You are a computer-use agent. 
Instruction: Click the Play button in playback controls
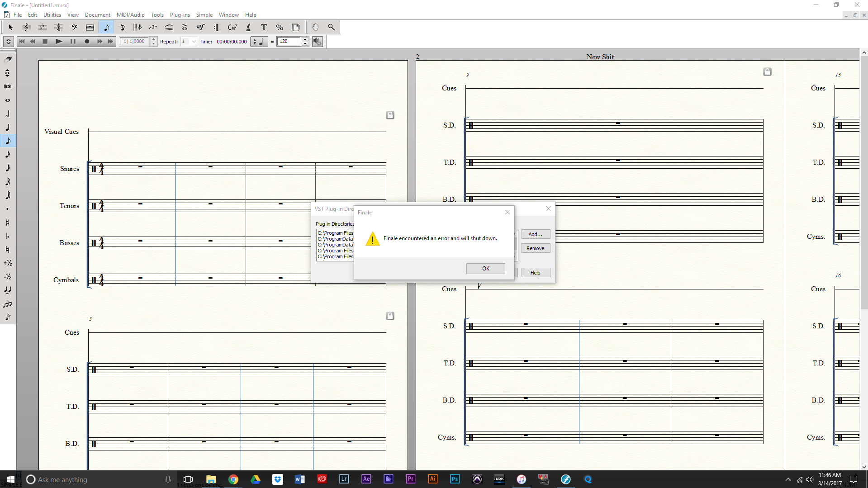click(58, 42)
